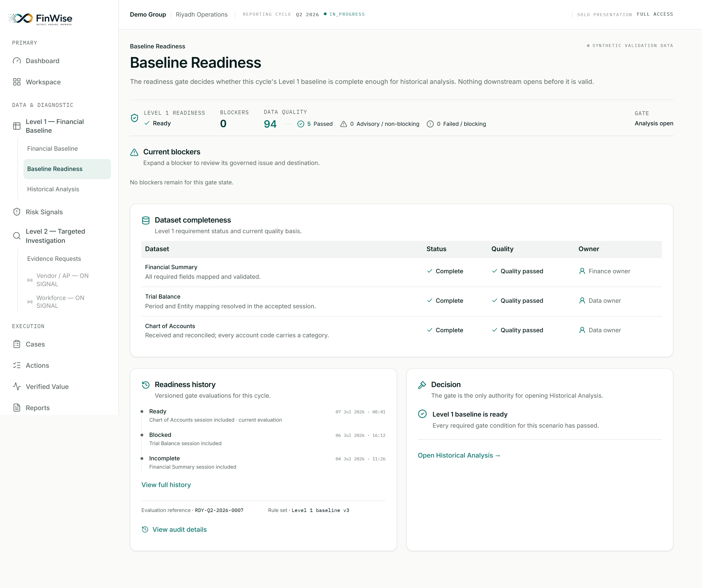Click the Status column header
The image size is (702, 588).
coord(436,249)
